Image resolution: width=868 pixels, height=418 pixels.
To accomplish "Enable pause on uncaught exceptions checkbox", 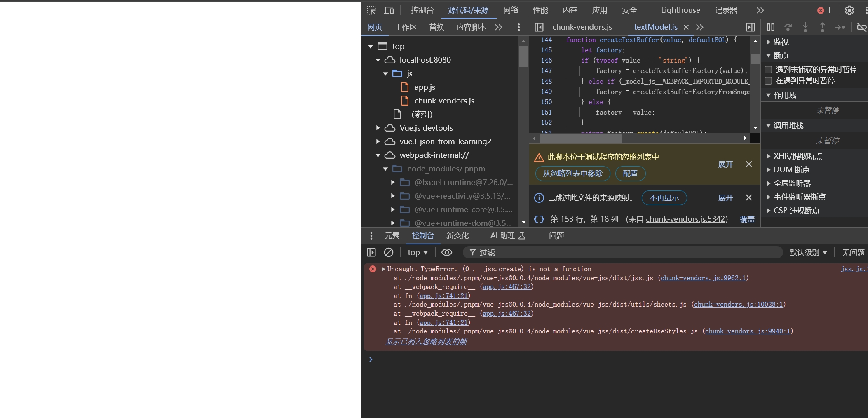I will (x=768, y=70).
